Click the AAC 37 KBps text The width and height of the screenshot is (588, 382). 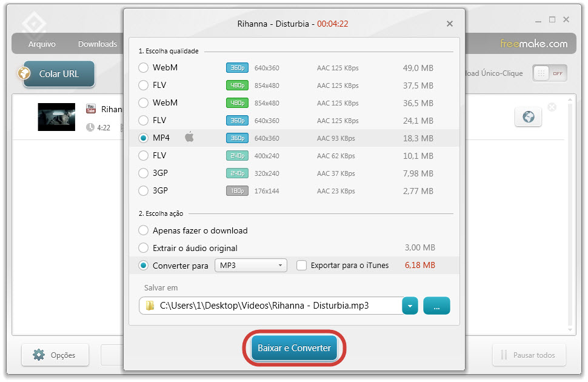[336, 173]
